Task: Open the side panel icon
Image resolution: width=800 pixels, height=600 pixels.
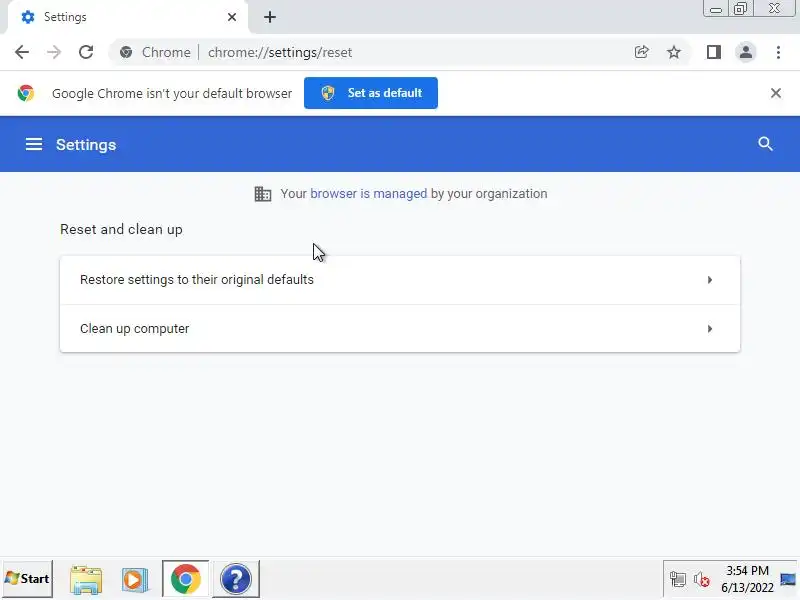Action: [714, 52]
